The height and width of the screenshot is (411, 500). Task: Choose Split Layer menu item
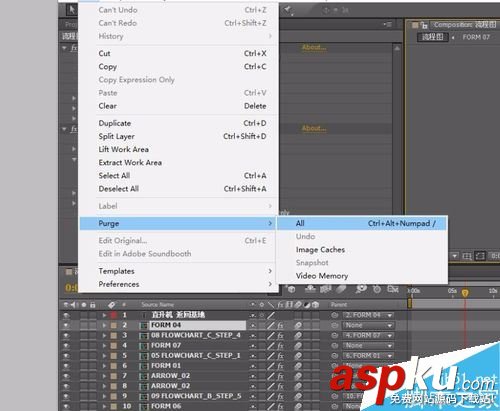pos(178,136)
